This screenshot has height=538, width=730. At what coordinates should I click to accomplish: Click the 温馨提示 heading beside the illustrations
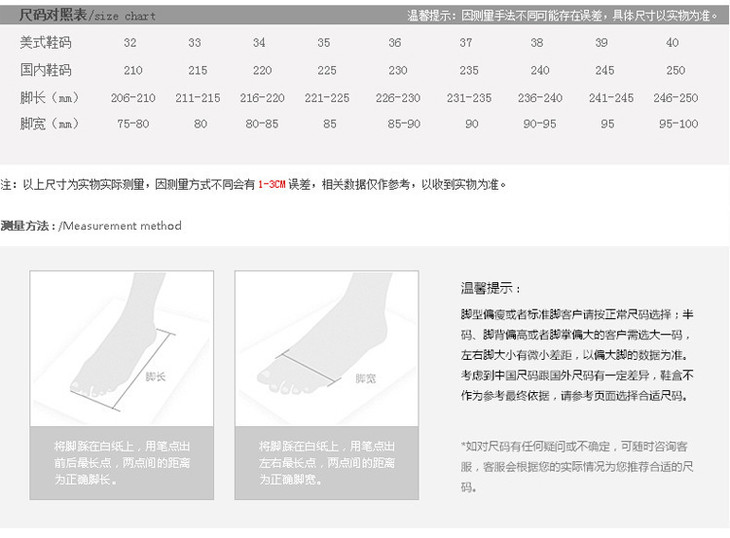coord(490,288)
